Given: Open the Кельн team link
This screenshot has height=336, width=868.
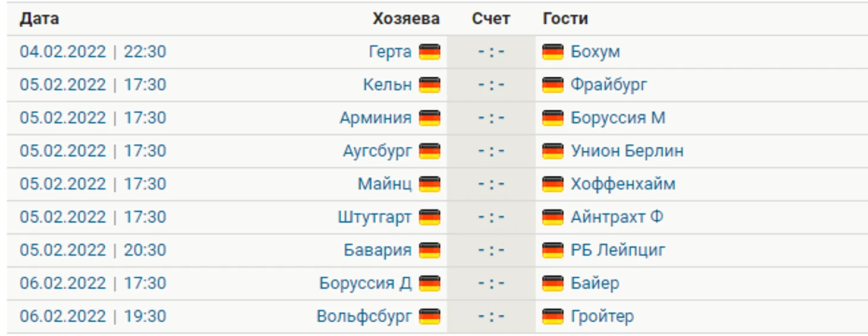Looking at the screenshot, I should 387,85.
